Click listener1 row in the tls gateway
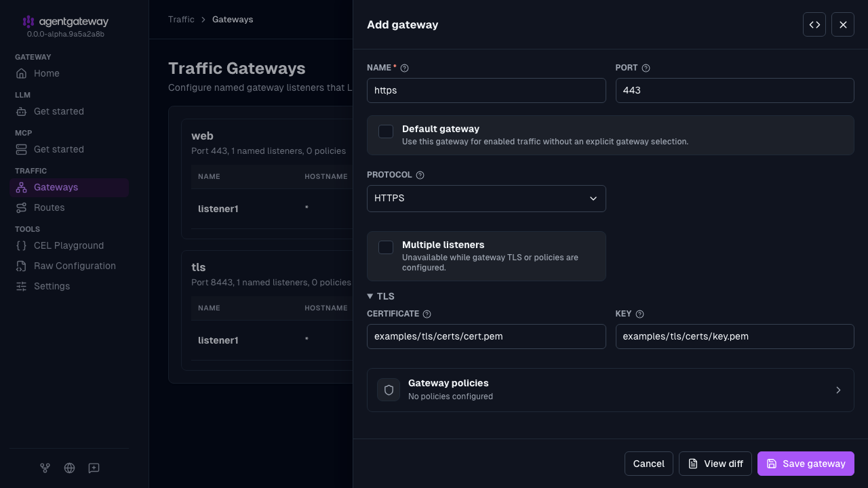 [x=271, y=340]
